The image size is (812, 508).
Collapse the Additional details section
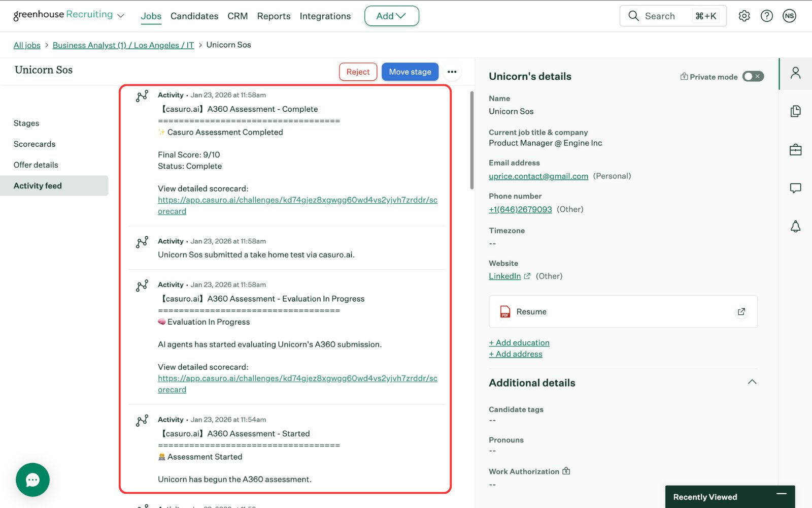point(752,382)
